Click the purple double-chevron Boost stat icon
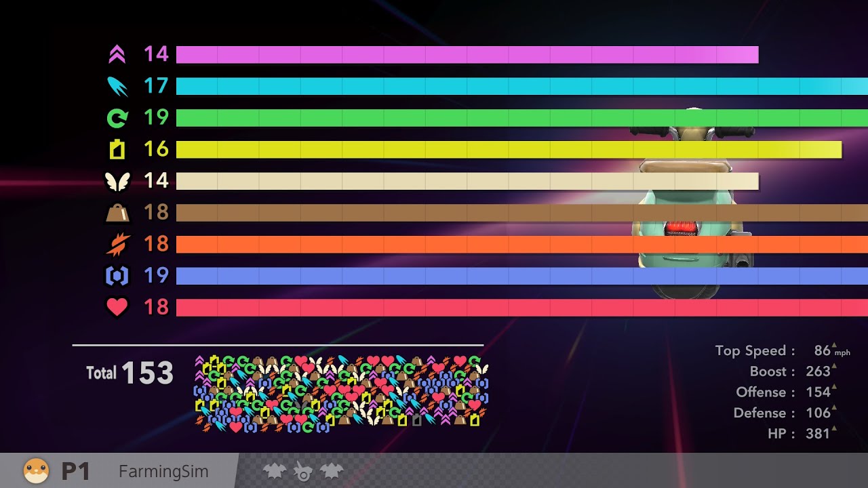Image resolution: width=868 pixels, height=488 pixels. coord(117,54)
